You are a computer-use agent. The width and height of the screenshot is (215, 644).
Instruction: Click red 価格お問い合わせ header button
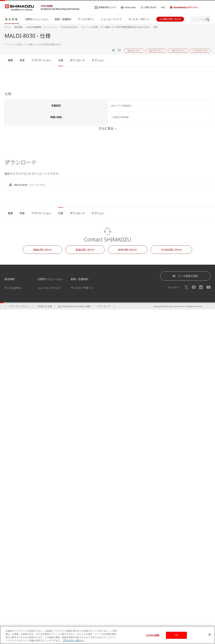170,19
